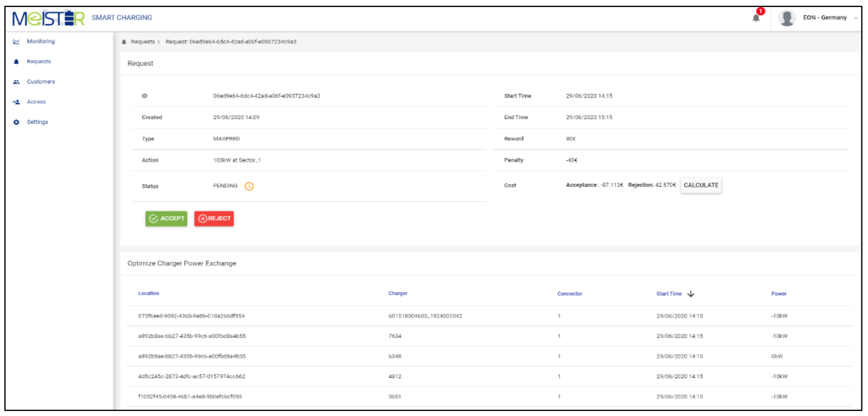This screenshot has width=868, height=416.
Task: Click the CALCULATE cost button
Action: tap(701, 185)
